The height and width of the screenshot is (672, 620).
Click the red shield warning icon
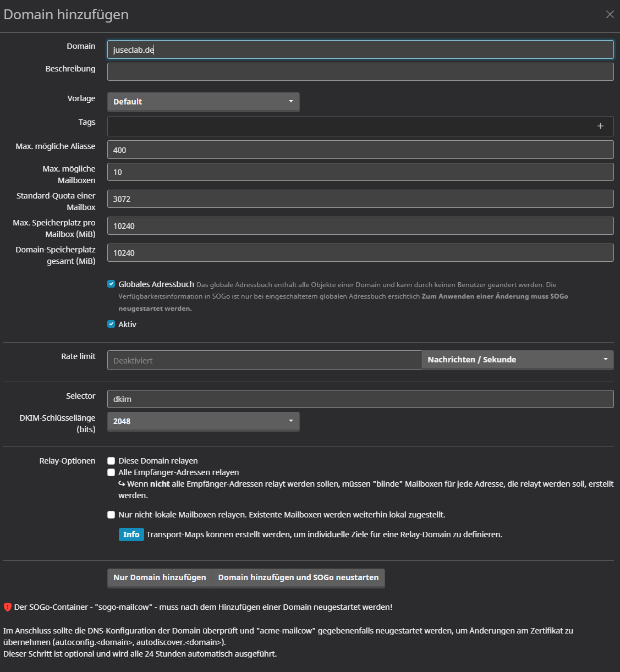click(x=8, y=607)
